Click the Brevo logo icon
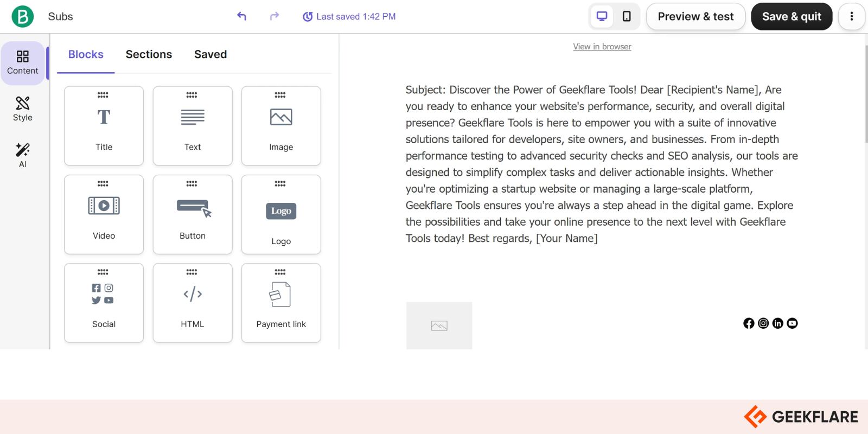 [23, 16]
